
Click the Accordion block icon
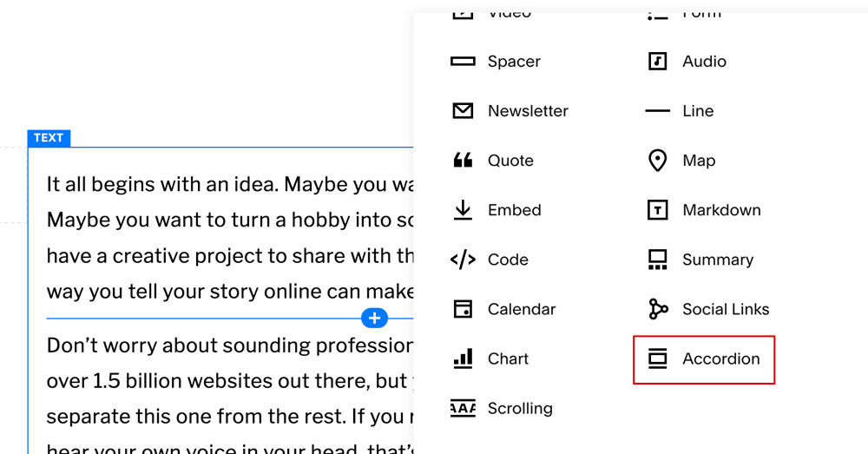coord(657,359)
